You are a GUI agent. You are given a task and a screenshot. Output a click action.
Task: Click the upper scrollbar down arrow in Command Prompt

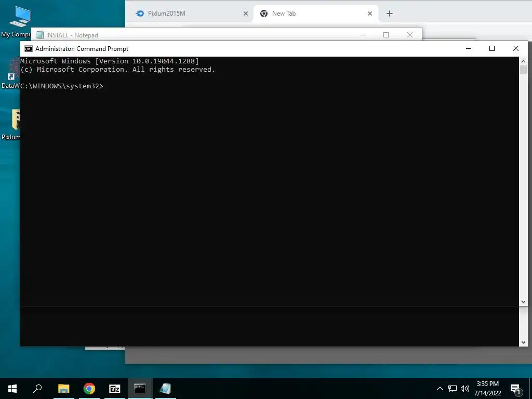pos(523,302)
